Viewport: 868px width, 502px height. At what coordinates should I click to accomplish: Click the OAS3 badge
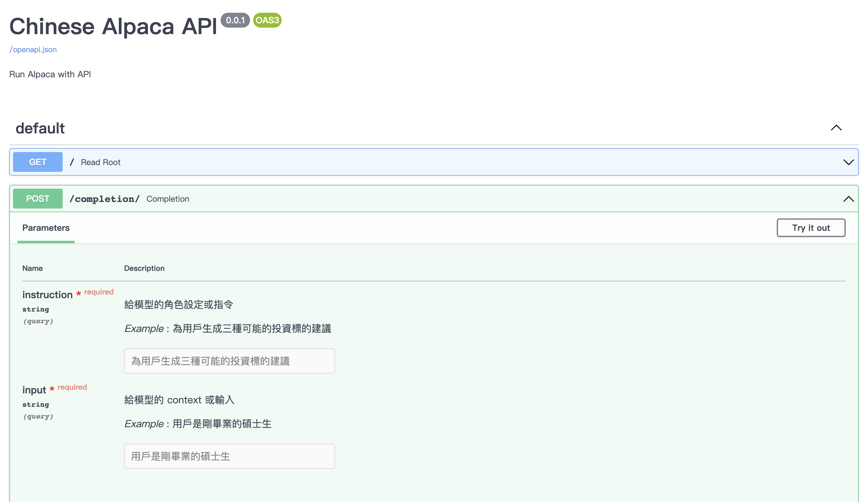tap(267, 20)
